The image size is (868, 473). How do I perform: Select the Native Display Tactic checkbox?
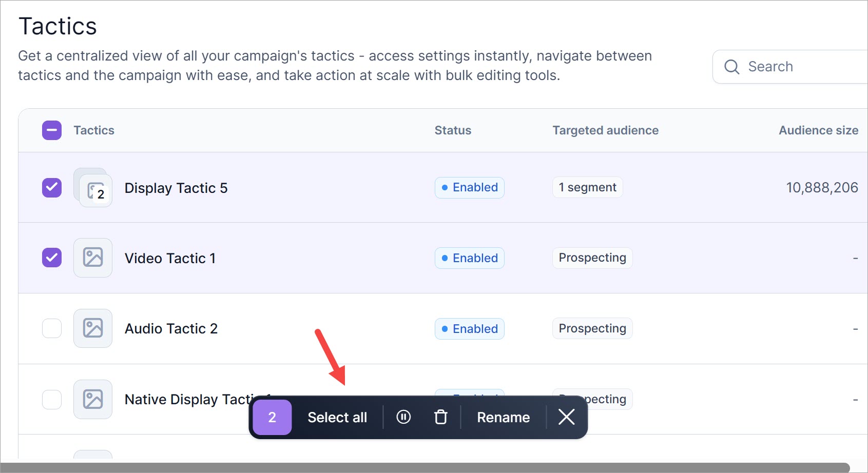(x=52, y=399)
